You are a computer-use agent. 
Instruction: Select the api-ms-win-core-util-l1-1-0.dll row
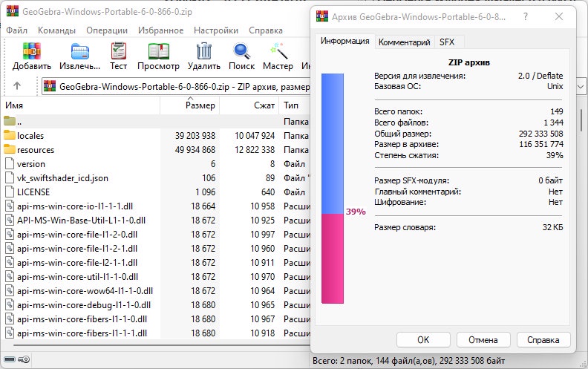click(156, 277)
